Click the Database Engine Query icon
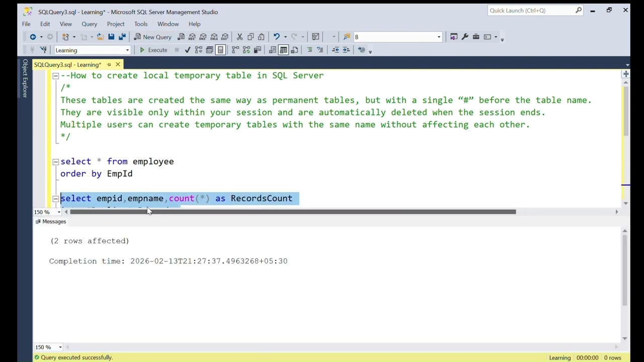Image resolution: width=644 pixels, height=362 pixels. (181, 37)
